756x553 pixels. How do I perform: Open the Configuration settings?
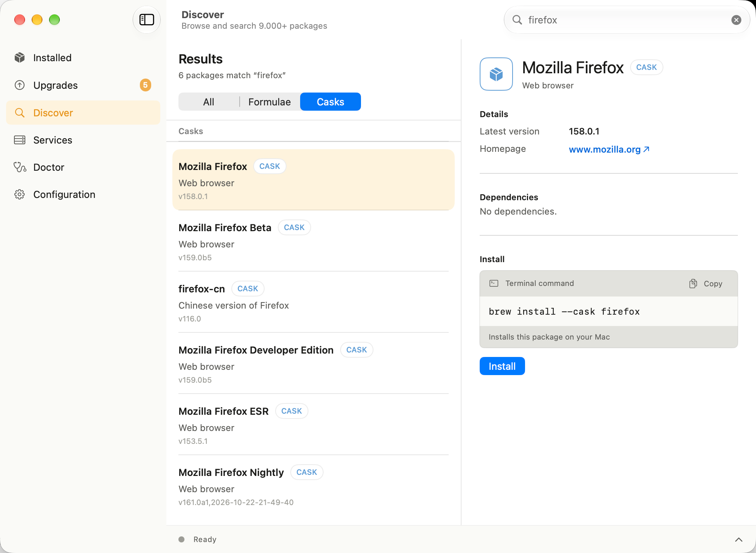click(x=83, y=195)
